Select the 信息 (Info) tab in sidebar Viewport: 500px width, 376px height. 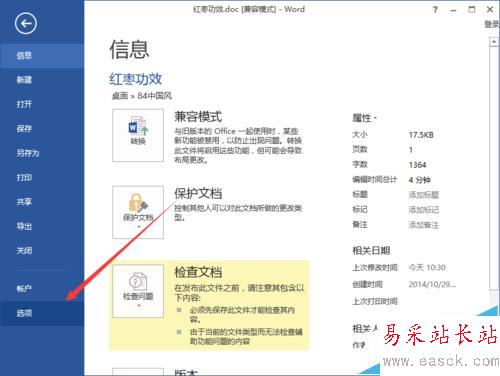(42, 55)
